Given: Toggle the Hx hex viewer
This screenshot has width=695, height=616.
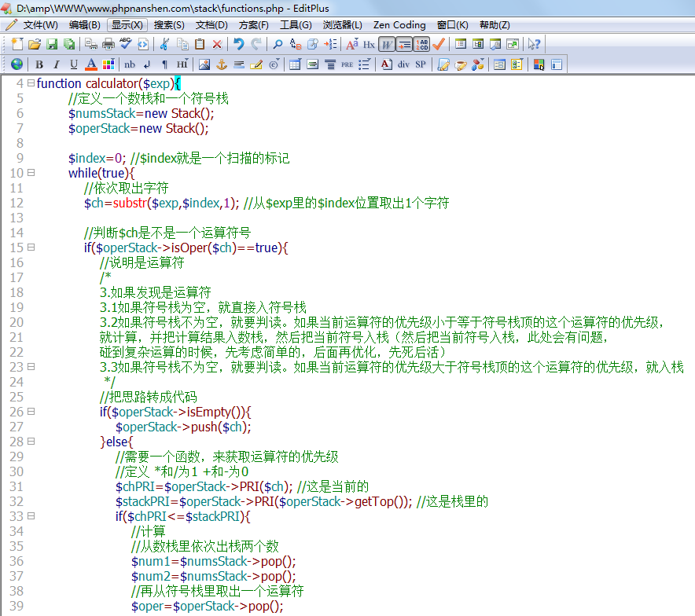Looking at the screenshot, I should pyautogui.click(x=370, y=44).
